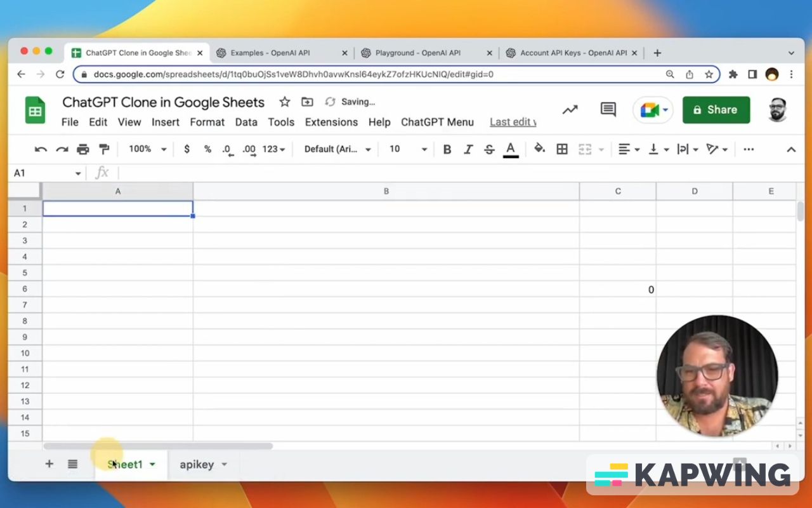Start a Google Meet call icon
The width and height of the screenshot is (812, 508).
(x=653, y=110)
